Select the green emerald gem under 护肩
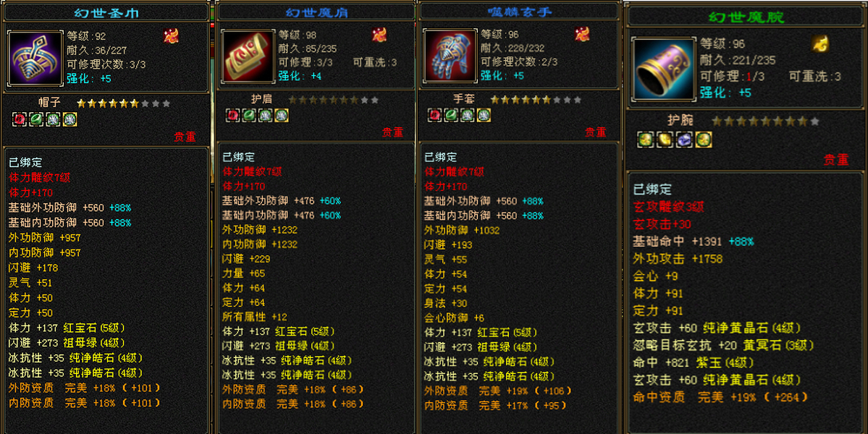 coord(249,115)
